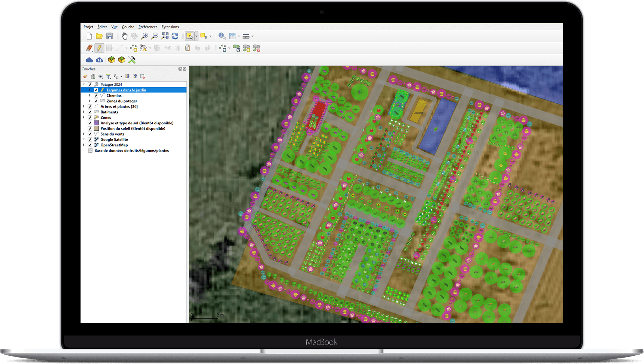
Task: Open a project with the yellow folder icon
Action: coord(99,36)
